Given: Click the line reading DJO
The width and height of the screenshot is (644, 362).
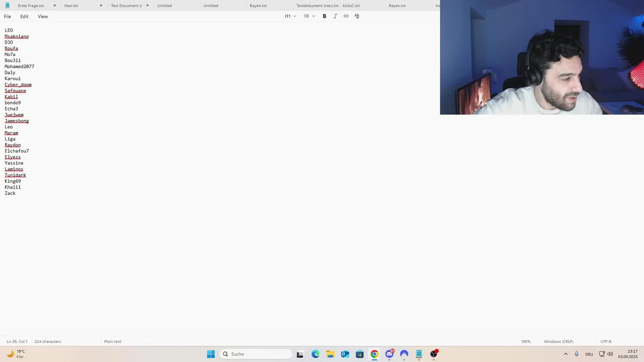Looking at the screenshot, I should click(9, 43).
